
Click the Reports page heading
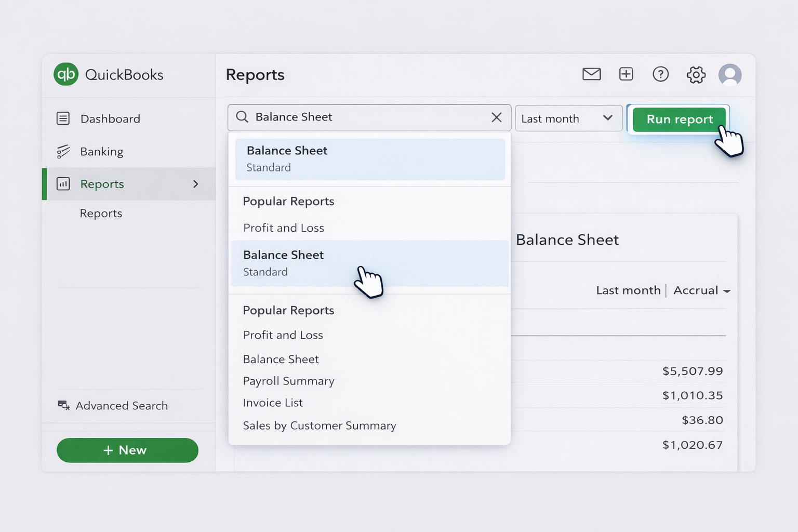(x=255, y=75)
